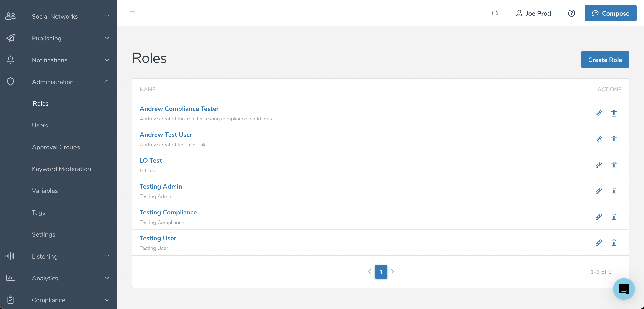
Task: Click trash icon for Testing User role
Action: pyautogui.click(x=614, y=243)
